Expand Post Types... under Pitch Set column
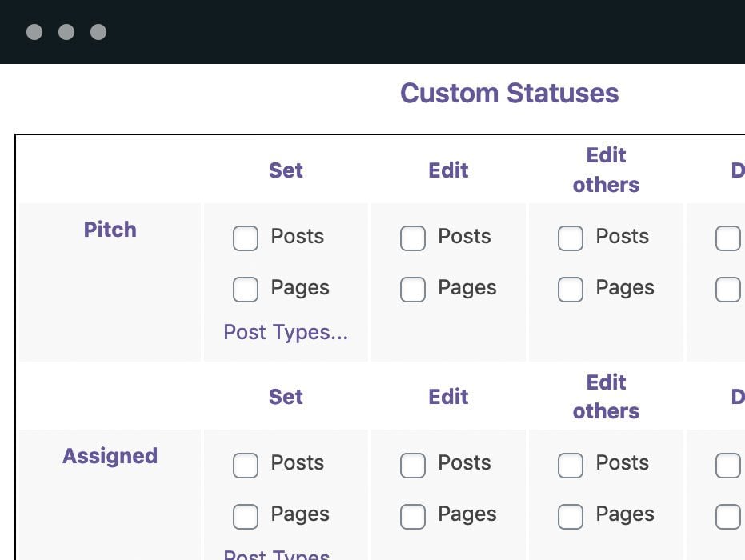745x560 pixels. point(286,332)
